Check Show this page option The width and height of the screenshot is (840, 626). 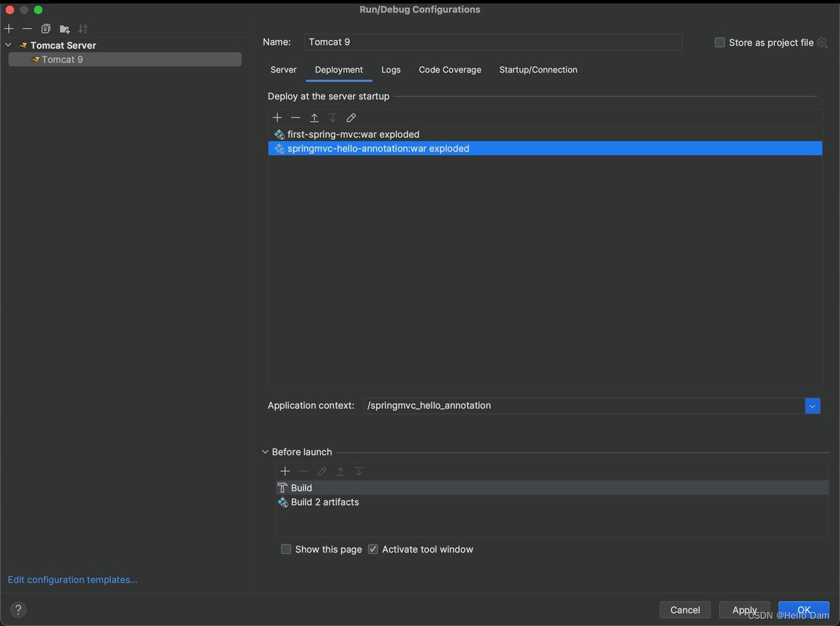point(286,549)
